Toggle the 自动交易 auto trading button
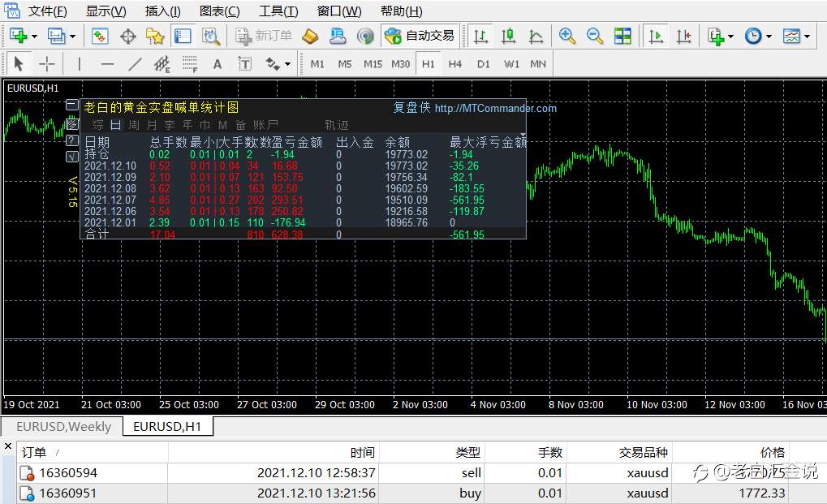This screenshot has width=827, height=504. coord(420,36)
